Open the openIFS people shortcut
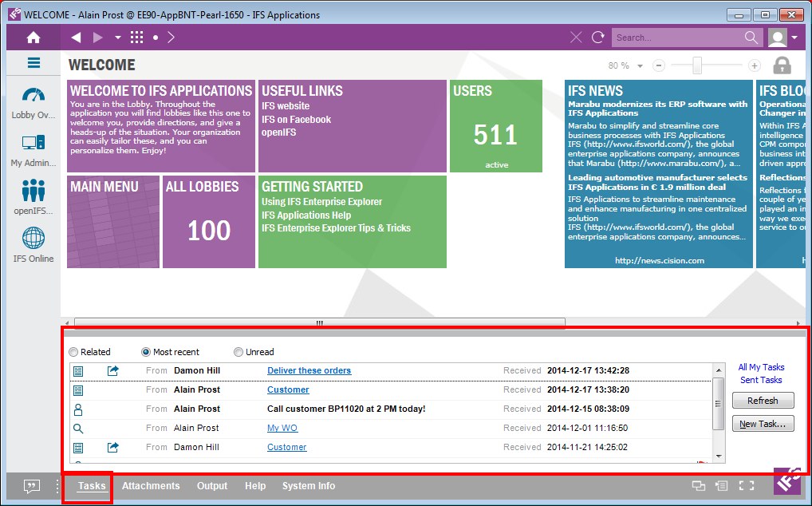This screenshot has height=506, width=812. click(34, 192)
